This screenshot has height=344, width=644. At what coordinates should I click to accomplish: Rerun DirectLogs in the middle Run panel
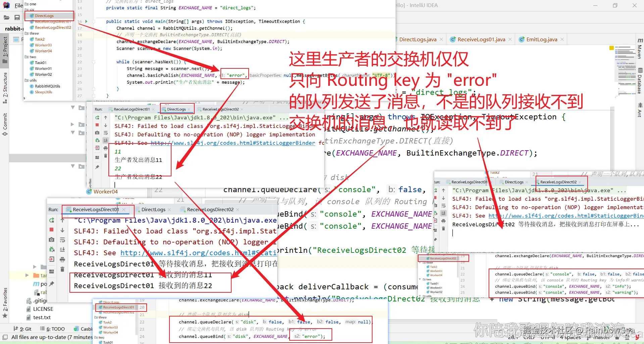coord(97,118)
